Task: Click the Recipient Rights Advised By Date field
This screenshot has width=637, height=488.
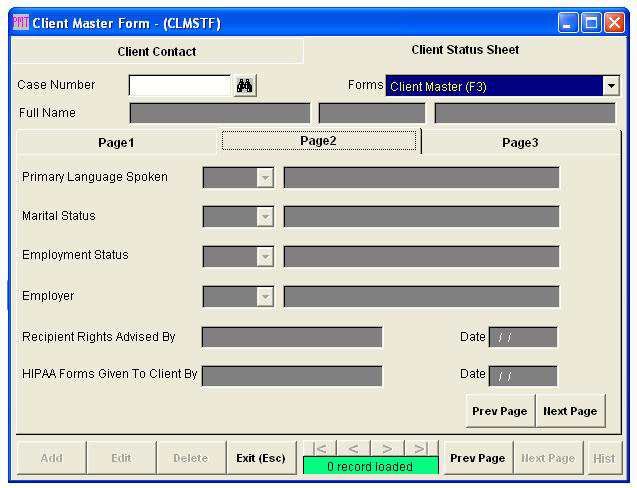Action: coord(523,337)
